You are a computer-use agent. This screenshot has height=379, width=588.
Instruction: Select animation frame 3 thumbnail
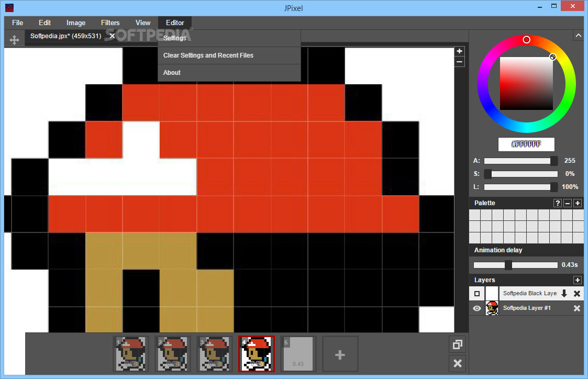(x=215, y=354)
